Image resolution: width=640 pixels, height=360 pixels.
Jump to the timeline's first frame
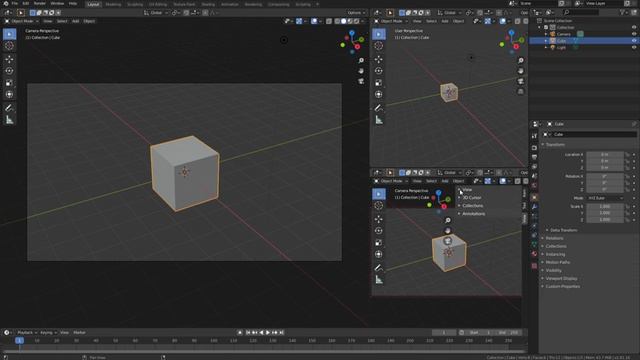pos(248,333)
